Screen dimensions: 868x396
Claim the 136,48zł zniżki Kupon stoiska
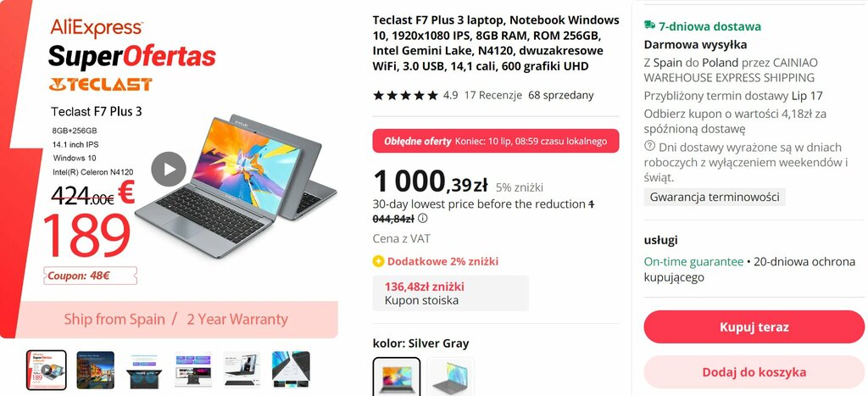451,293
